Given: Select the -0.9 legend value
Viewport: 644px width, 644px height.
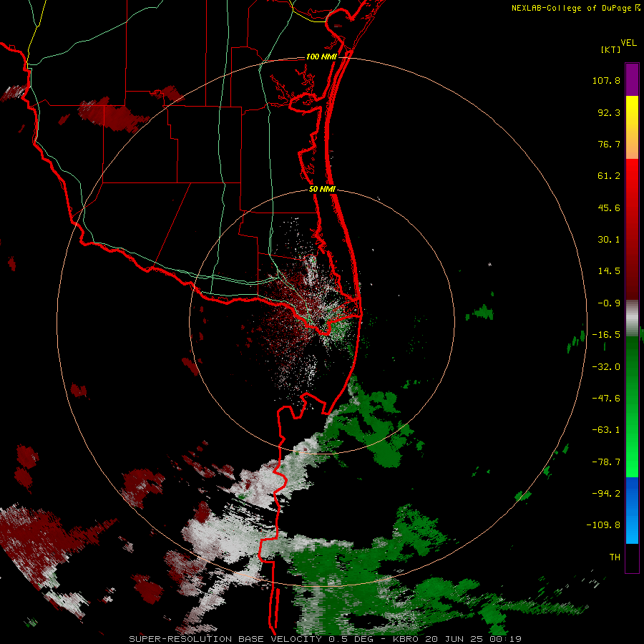Looking at the screenshot, I should coord(609,303).
